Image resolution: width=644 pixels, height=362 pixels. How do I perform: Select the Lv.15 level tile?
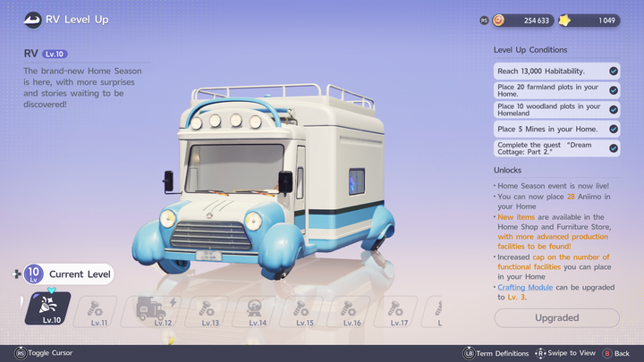(301, 312)
